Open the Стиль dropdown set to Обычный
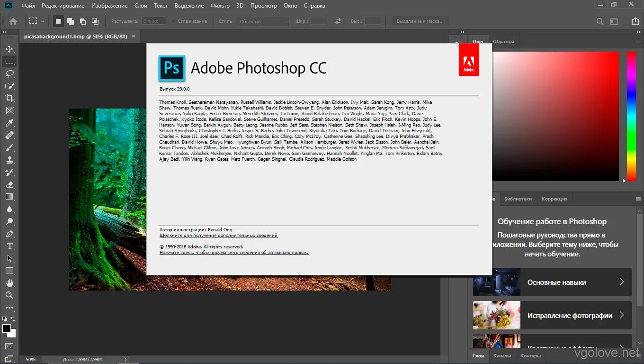Screen dimensions: 644x364 [x=263, y=21]
